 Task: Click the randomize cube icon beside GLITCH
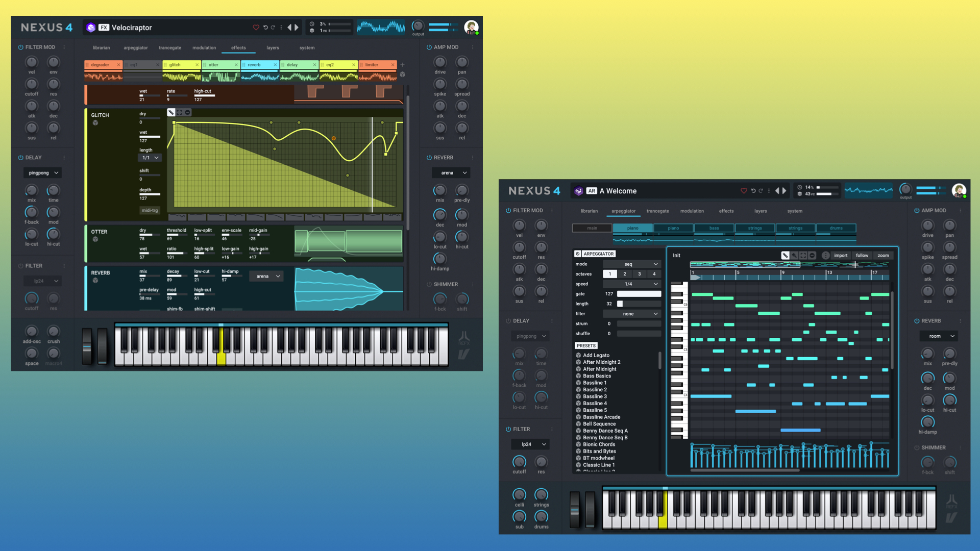coord(95,123)
